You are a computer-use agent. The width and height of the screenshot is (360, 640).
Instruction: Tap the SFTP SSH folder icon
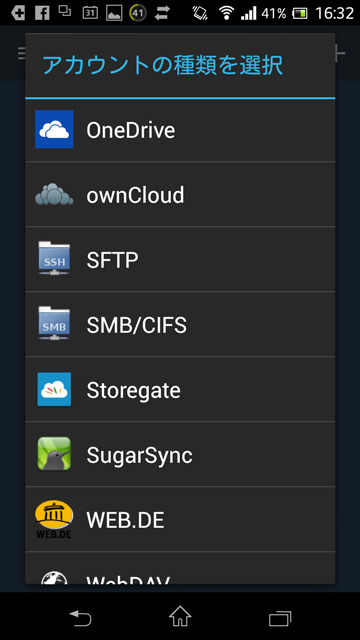pyautogui.click(x=54, y=259)
